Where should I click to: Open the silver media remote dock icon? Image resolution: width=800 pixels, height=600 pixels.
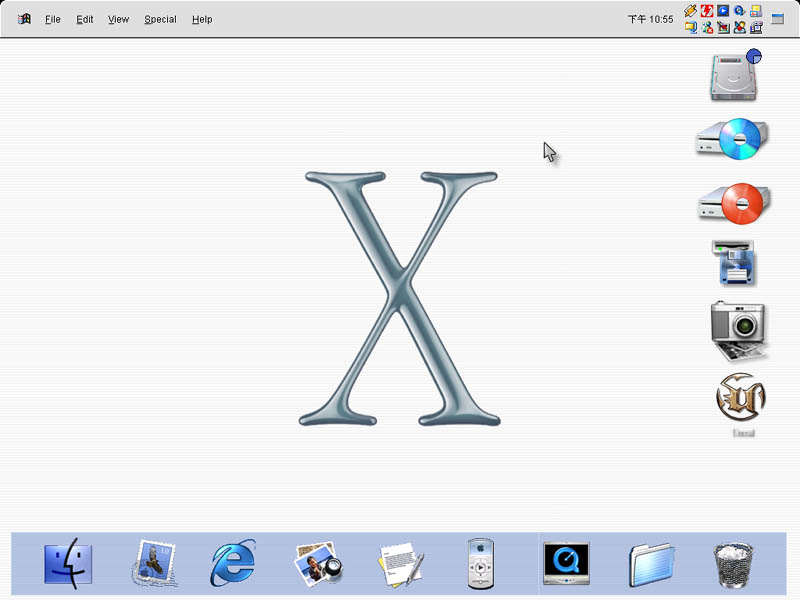pos(481,563)
